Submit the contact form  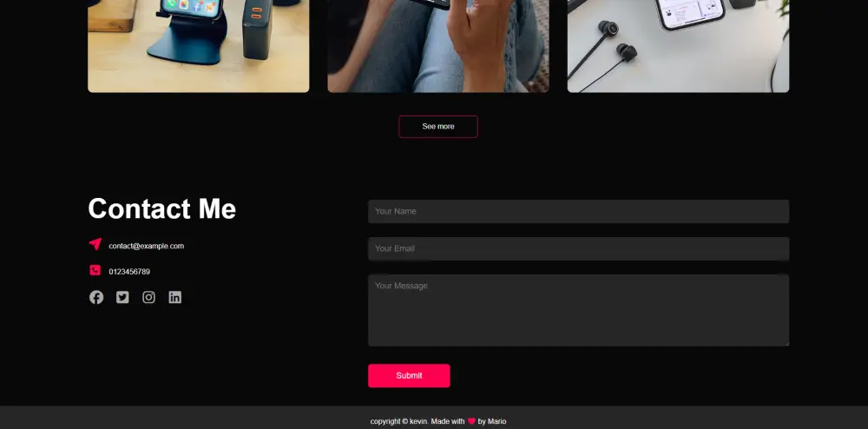tap(409, 376)
